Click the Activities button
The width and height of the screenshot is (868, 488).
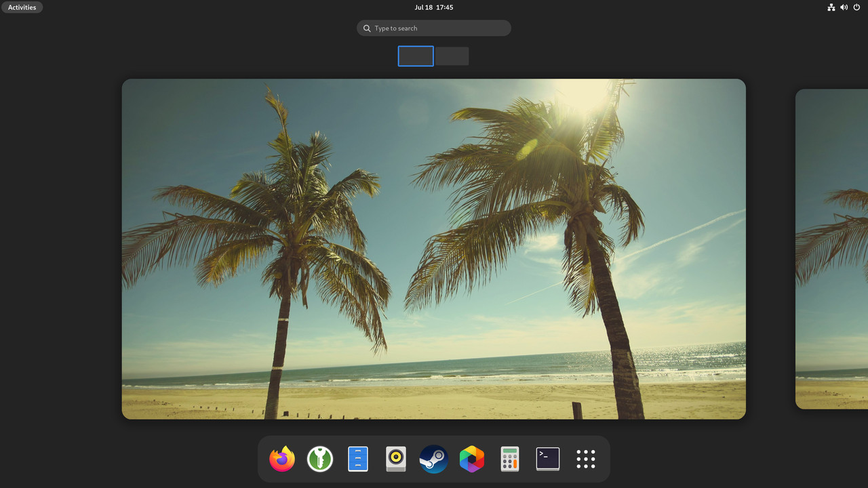click(x=22, y=7)
